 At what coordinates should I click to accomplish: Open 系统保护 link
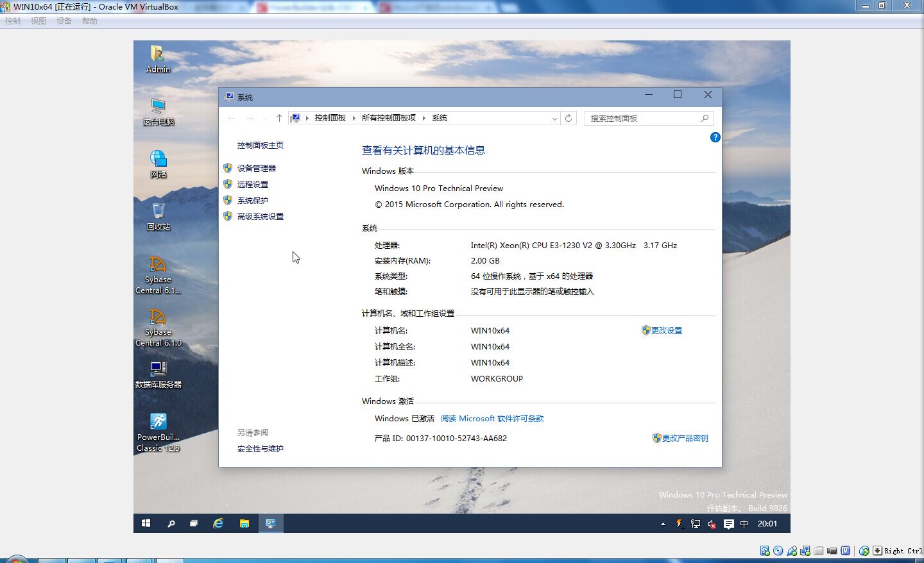coord(253,200)
